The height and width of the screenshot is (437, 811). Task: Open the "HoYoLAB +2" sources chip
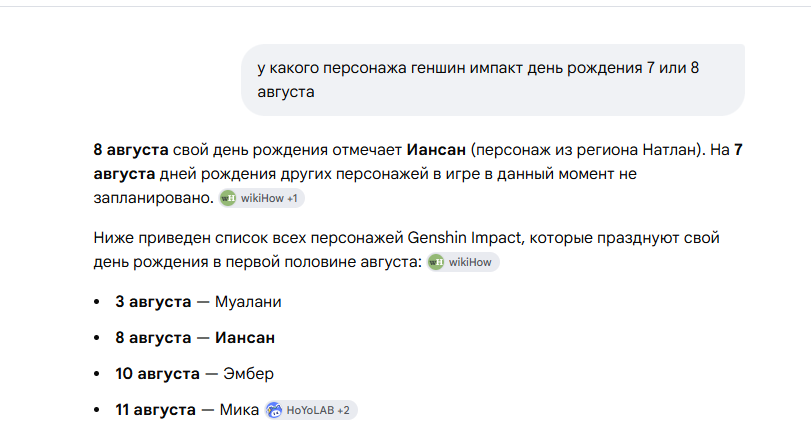point(311,410)
